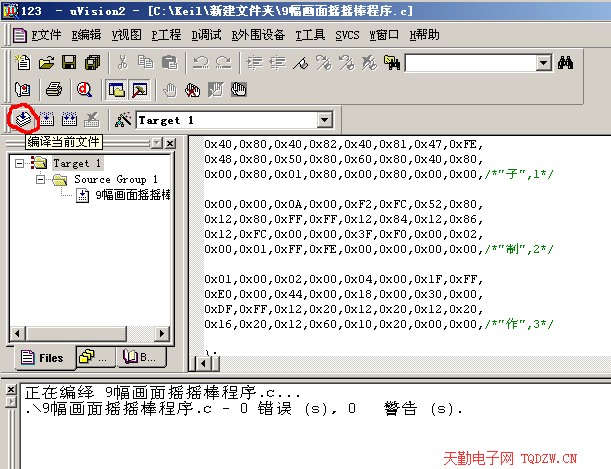Toggle the Project window display
The image size is (611, 469).
pyautogui.click(x=116, y=90)
